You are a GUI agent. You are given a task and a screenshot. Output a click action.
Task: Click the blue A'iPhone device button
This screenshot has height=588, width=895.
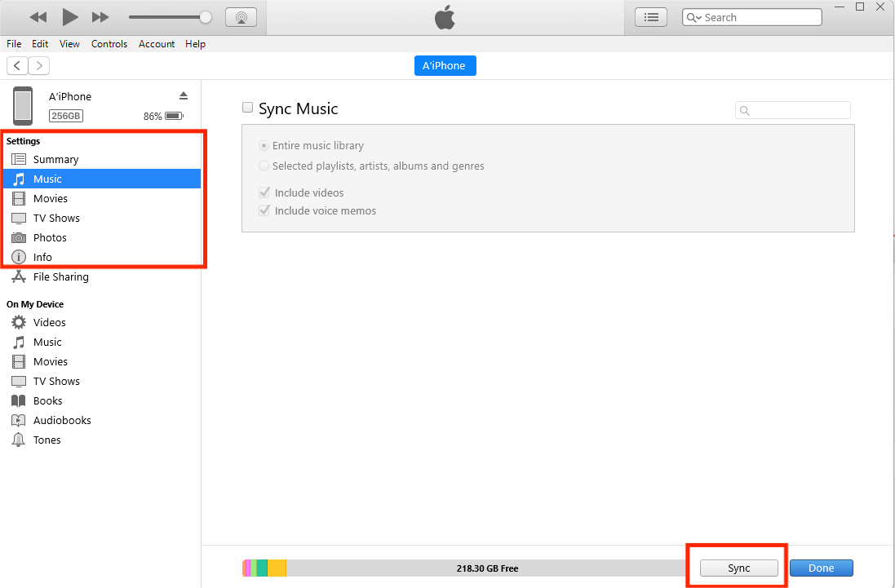445,65
